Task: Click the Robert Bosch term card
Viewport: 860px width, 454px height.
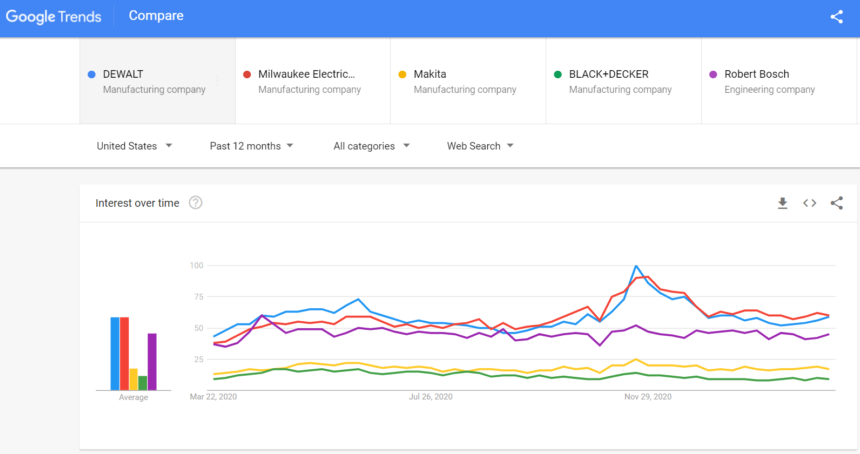Action: [x=778, y=81]
